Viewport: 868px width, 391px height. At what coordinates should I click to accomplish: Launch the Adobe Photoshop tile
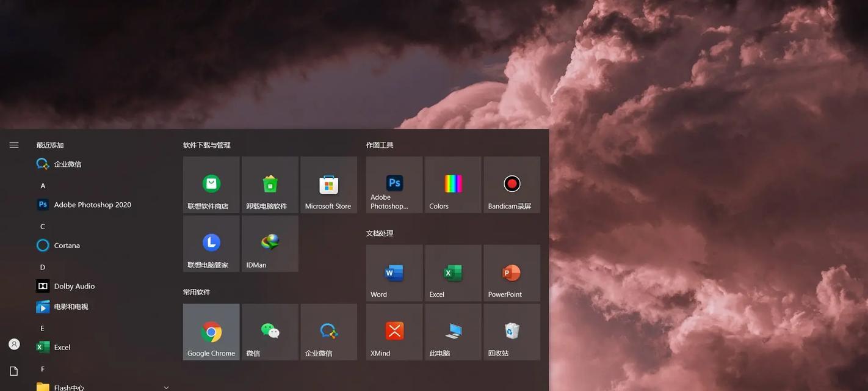394,185
